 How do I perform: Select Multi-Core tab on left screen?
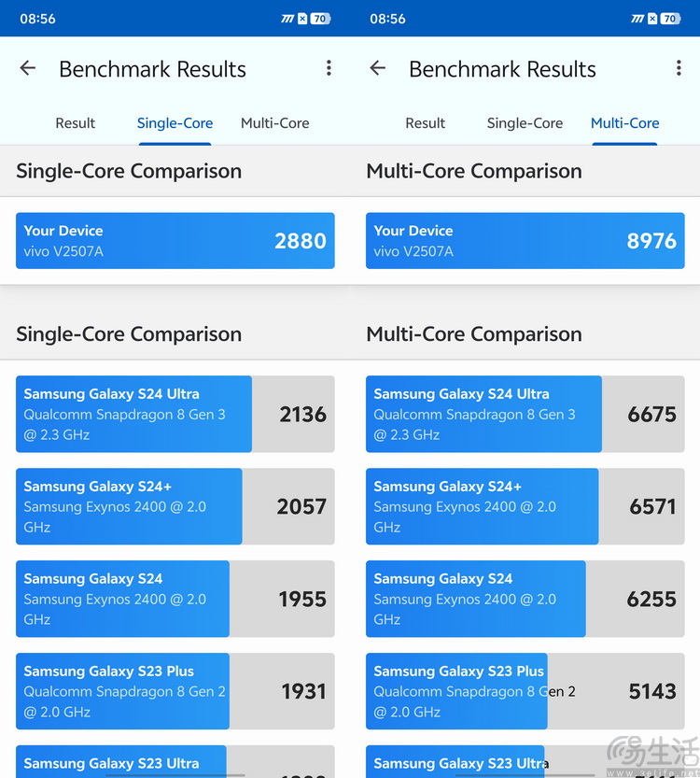(274, 123)
